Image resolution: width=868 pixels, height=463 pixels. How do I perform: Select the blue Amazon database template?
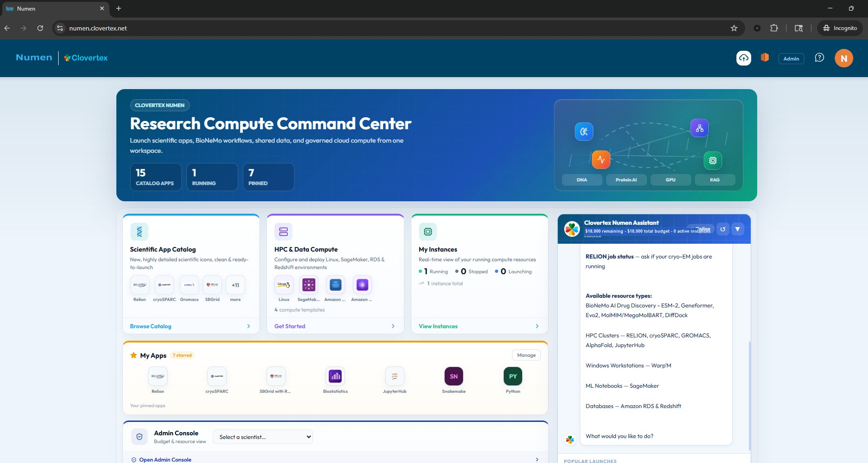335,285
